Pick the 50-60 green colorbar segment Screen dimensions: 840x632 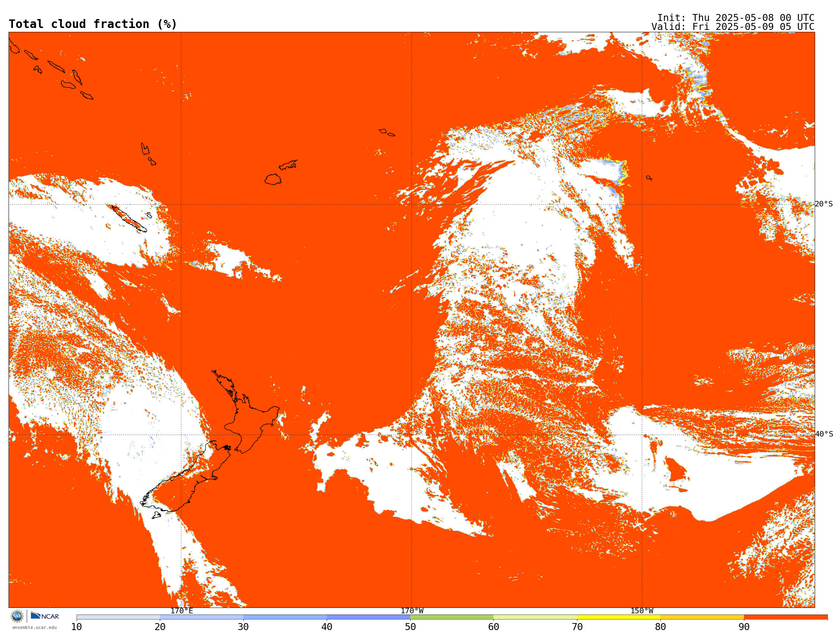coord(452,617)
